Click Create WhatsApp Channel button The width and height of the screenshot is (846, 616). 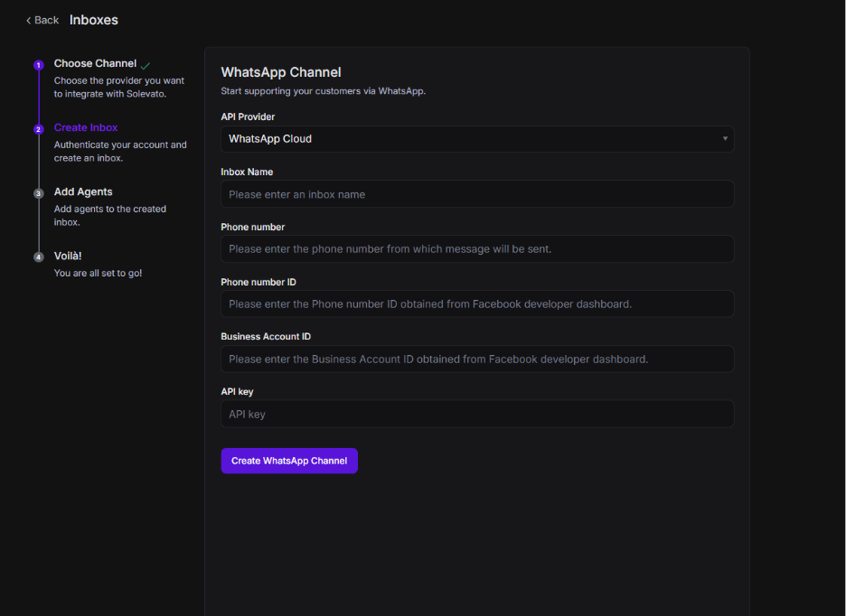[x=289, y=461]
